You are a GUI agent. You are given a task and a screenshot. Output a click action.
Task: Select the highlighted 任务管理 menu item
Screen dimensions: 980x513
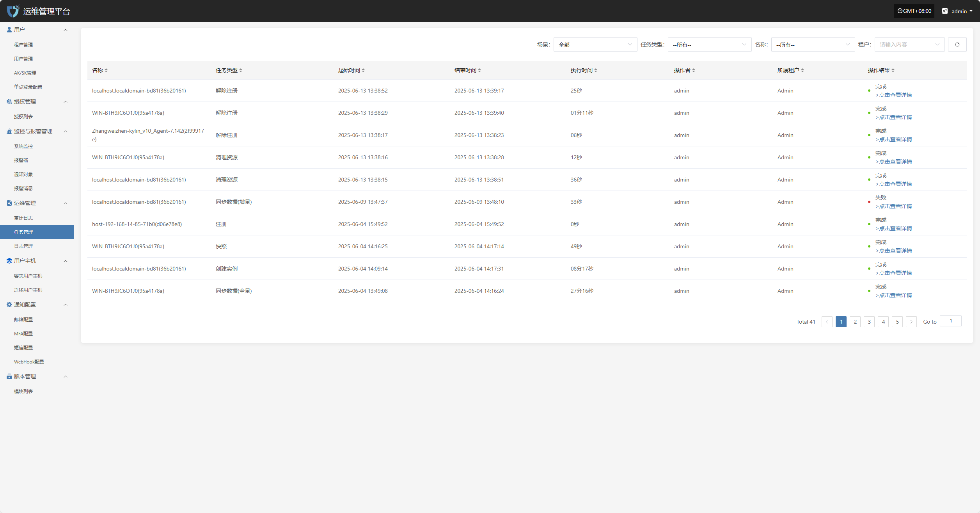click(37, 232)
